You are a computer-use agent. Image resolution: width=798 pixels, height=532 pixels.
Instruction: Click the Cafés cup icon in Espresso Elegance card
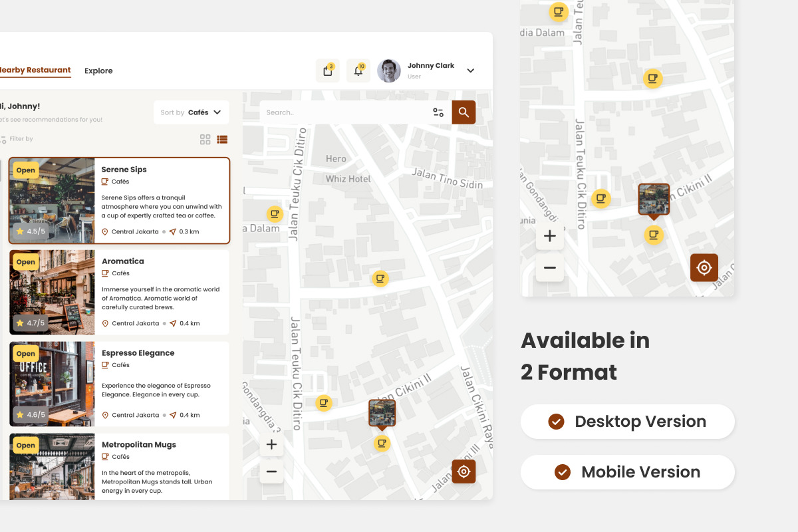pos(104,365)
